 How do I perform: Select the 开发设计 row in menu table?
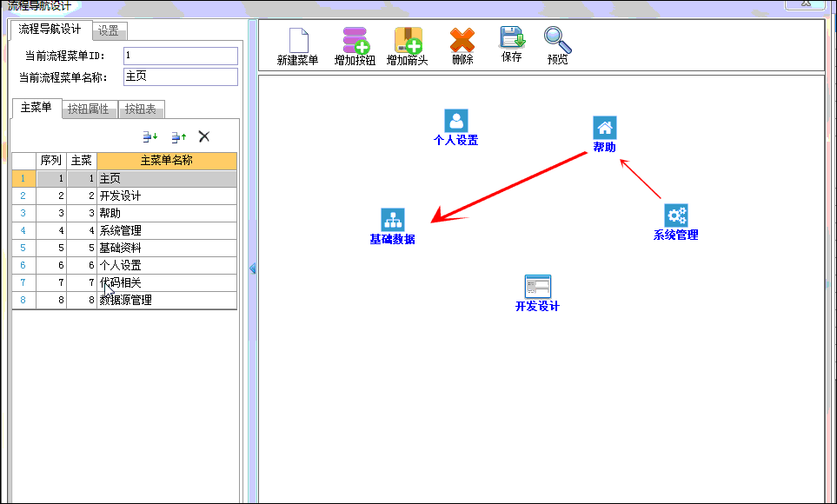pyautogui.click(x=124, y=196)
